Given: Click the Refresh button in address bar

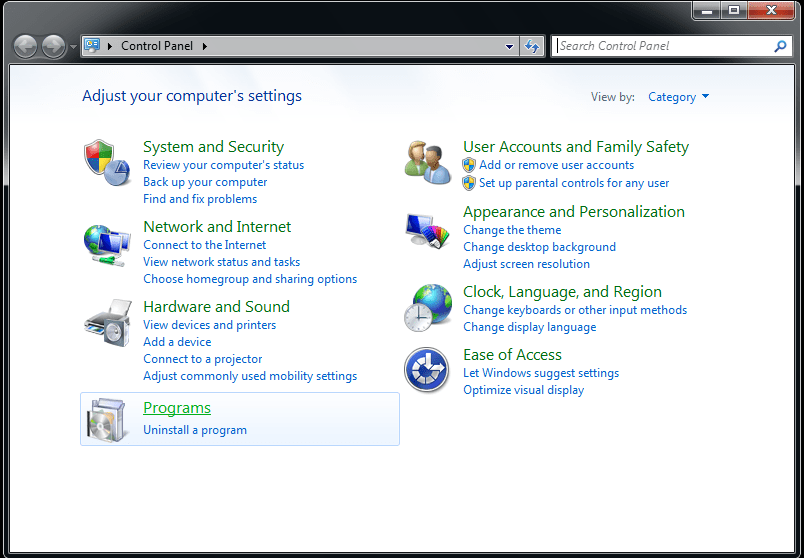Looking at the screenshot, I should click(x=532, y=46).
